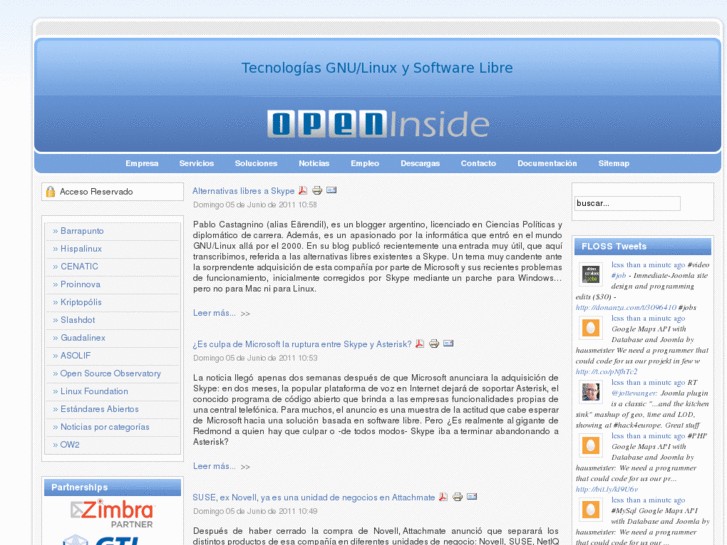Open PDF icon for Skype y Asterisk article
The height and width of the screenshot is (545, 727).
[x=420, y=344]
